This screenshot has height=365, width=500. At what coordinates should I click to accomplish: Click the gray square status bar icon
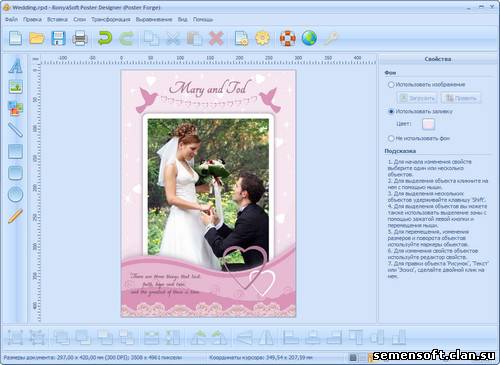[353, 358]
